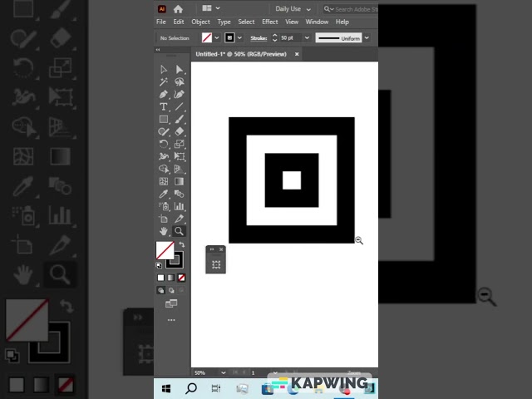Select the Shape Builder tool
Screen dimensions: 532x399
[x=164, y=169]
